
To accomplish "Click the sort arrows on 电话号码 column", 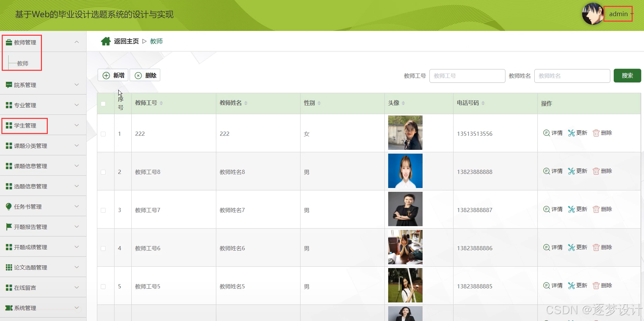I will tap(483, 103).
